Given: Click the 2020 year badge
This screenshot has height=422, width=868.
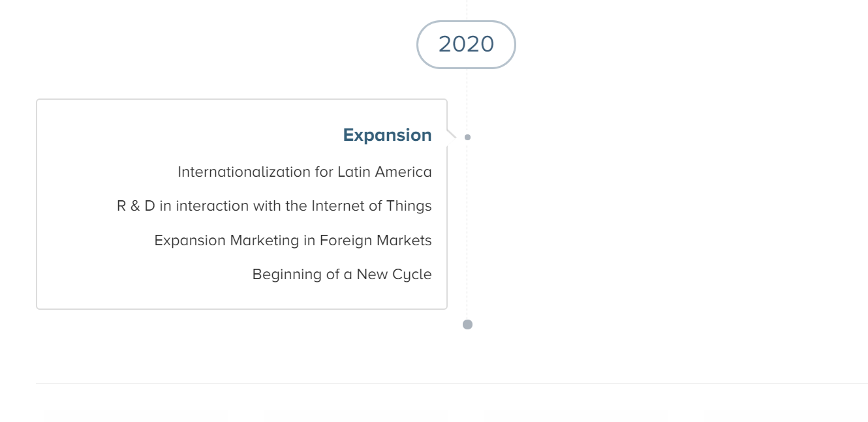Looking at the screenshot, I should (x=466, y=44).
